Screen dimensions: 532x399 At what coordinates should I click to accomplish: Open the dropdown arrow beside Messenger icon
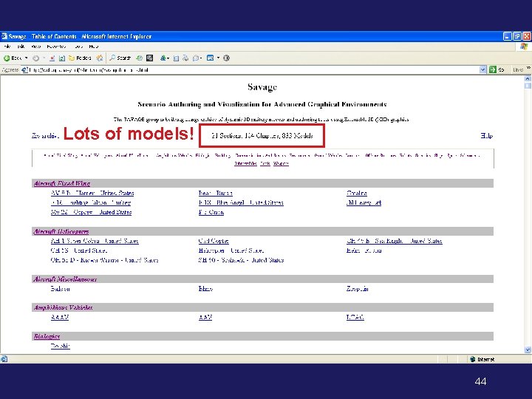tap(168, 58)
